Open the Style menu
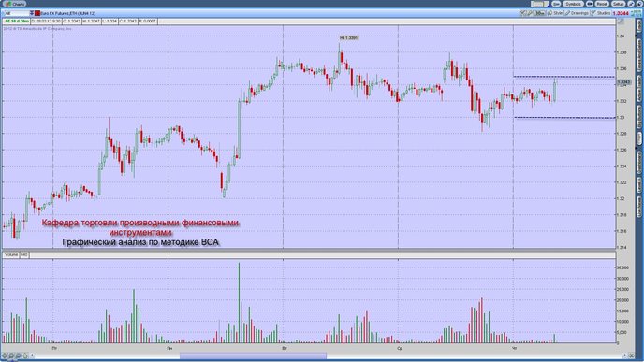This screenshot has height=362, width=644. [x=555, y=13]
